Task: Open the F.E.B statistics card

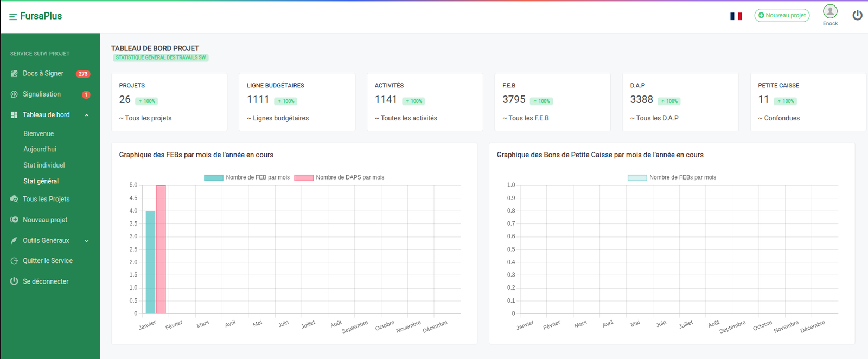Action: 552,102
